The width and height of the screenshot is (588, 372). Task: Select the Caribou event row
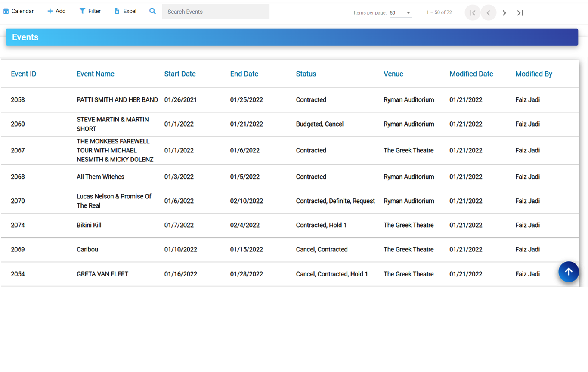coord(172,249)
